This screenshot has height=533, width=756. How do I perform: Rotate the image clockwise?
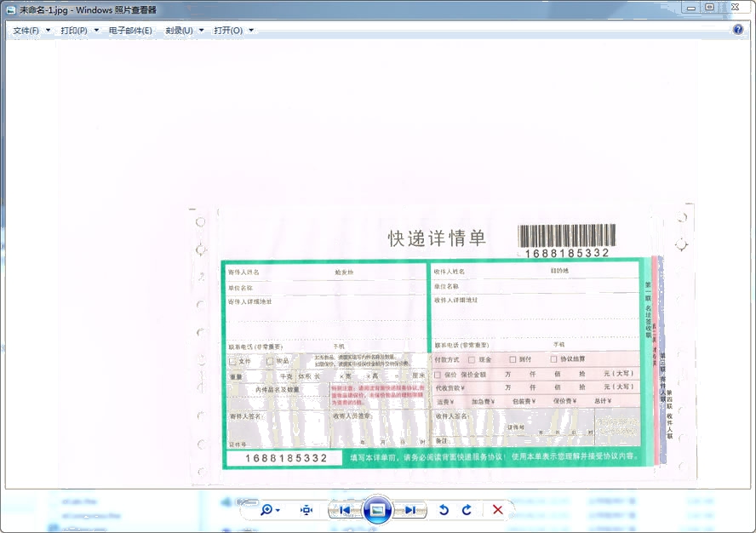[467, 510]
